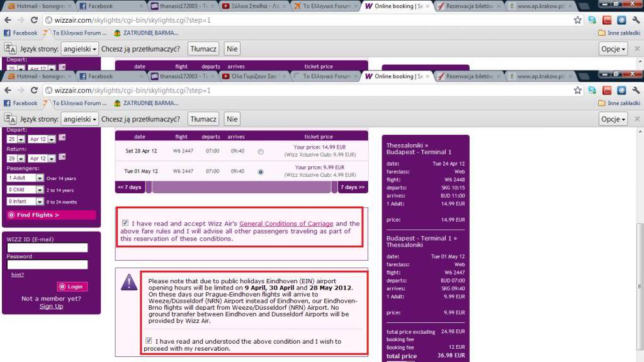This screenshot has width=644, height=362.
Task: Open wrench menu in the background window
Action: point(636,20)
